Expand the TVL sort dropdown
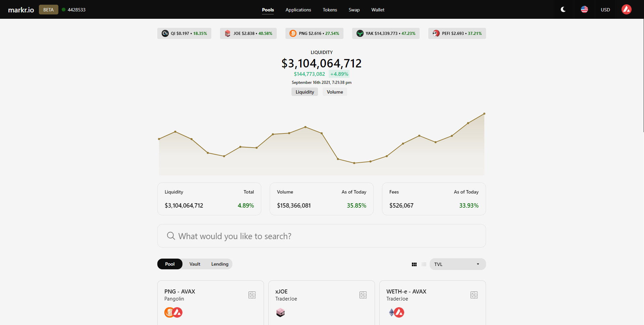The height and width of the screenshot is (325, 644). point(458,264)
